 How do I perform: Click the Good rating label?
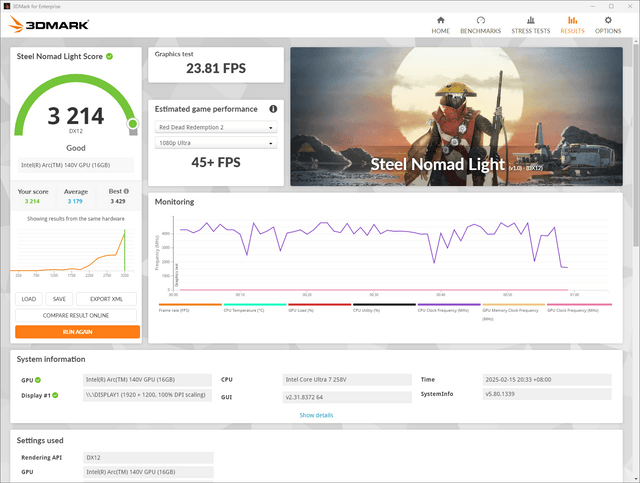(x=76, y=148)
